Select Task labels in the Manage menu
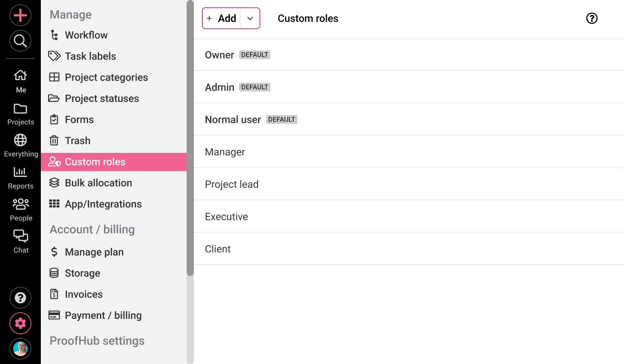 click(x=90, y=56)
